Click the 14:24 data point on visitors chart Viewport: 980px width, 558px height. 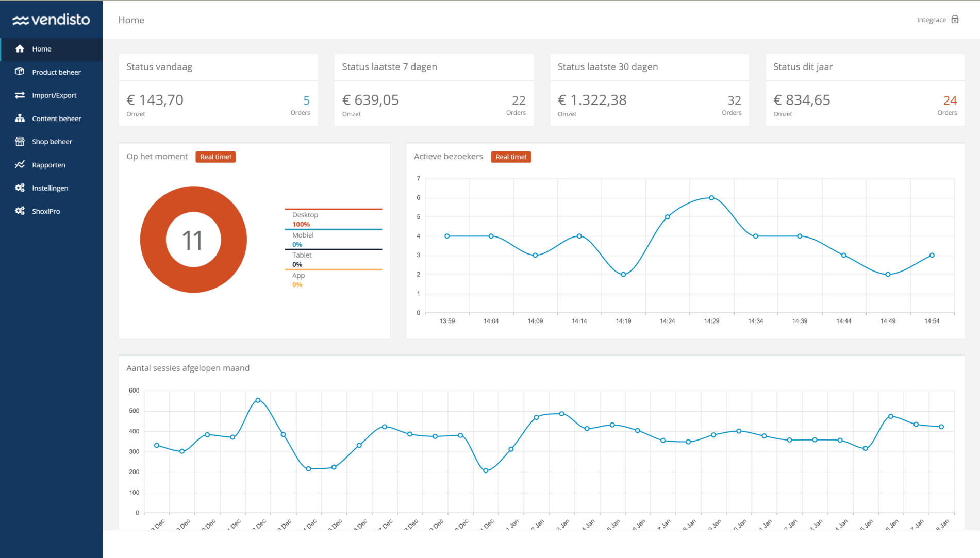(x=668, y=217)
